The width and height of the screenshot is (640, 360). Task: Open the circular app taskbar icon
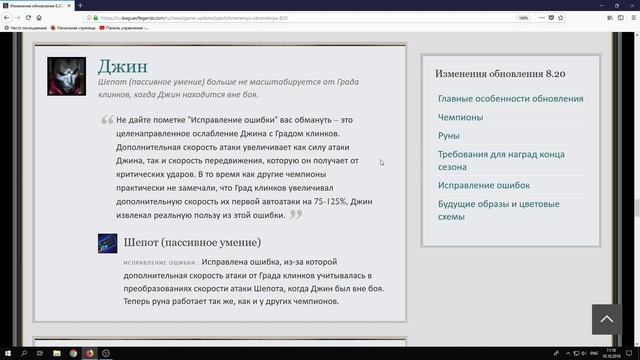point(106,353)
